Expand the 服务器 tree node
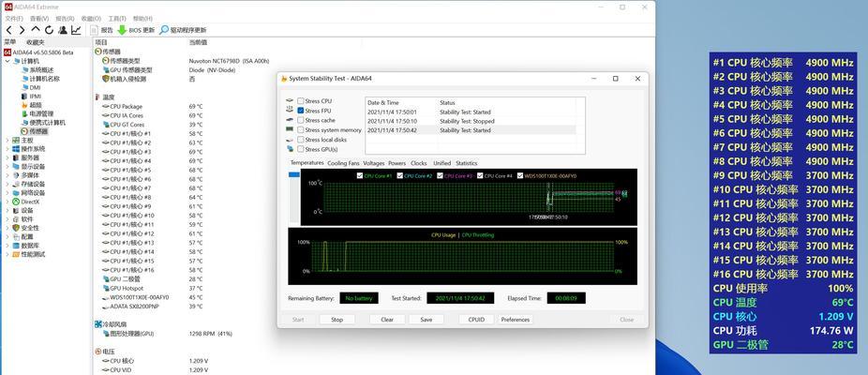Screen dimensions: 868x375 click(7, 157)
